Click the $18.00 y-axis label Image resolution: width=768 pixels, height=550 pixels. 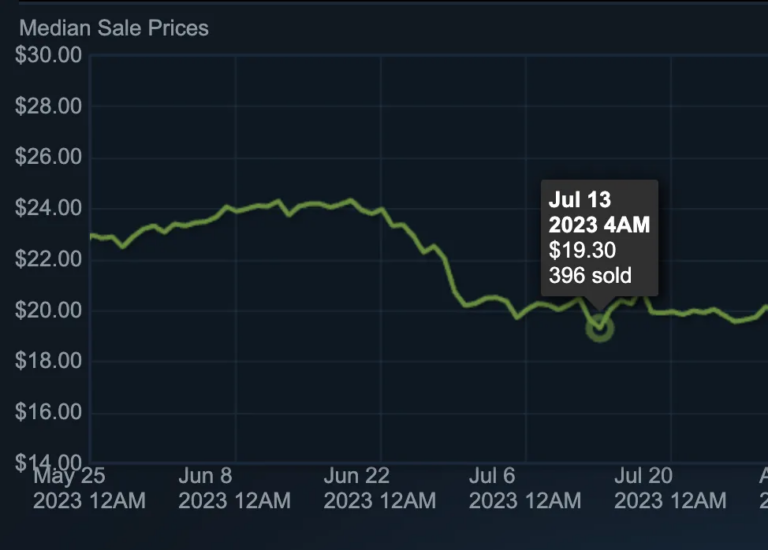(48, 362)
